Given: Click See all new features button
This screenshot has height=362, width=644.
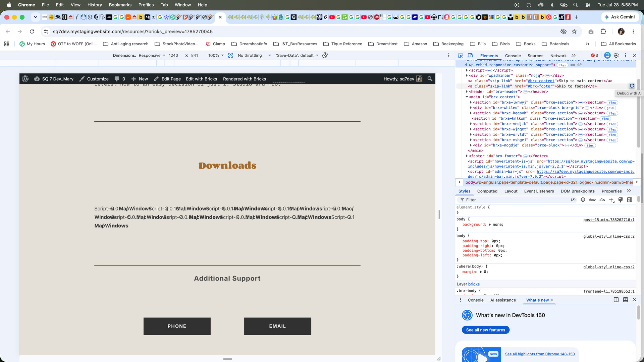Looking at the screenshot, I should tap(486, 330).
